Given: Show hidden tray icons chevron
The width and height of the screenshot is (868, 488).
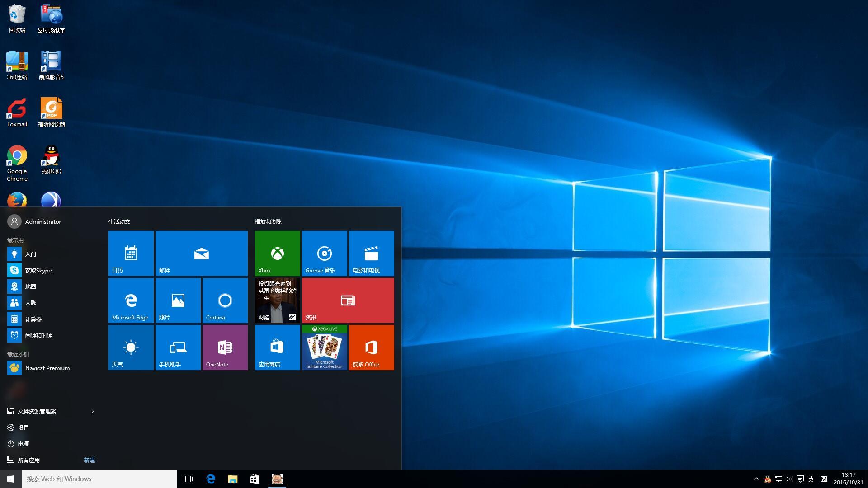Looking at the screenshot, I should coord(756,479).
